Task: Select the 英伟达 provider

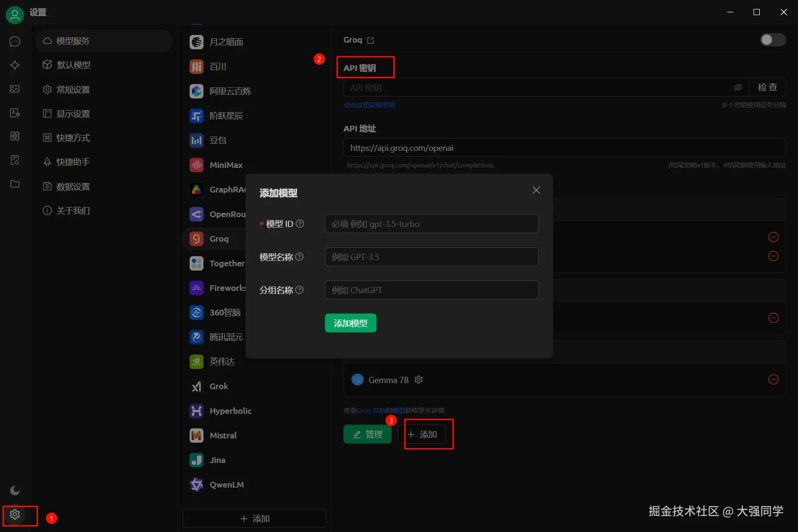Action: coord(254,362)
